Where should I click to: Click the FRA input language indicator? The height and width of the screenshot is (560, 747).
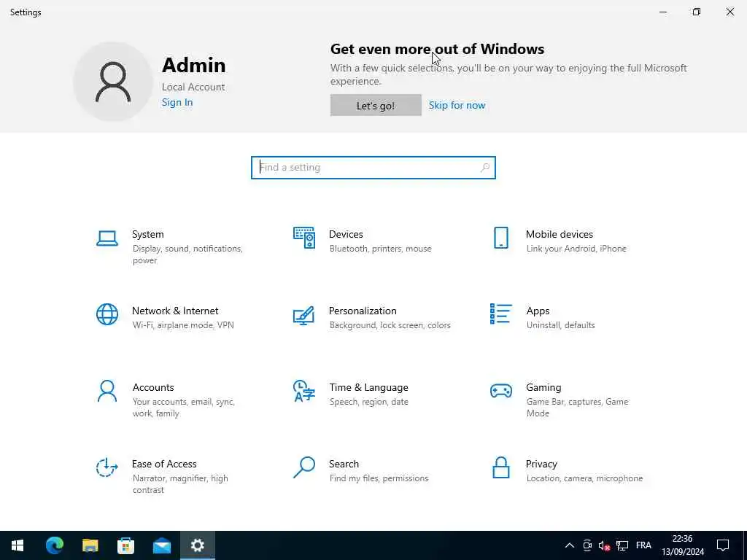point(643,545)
